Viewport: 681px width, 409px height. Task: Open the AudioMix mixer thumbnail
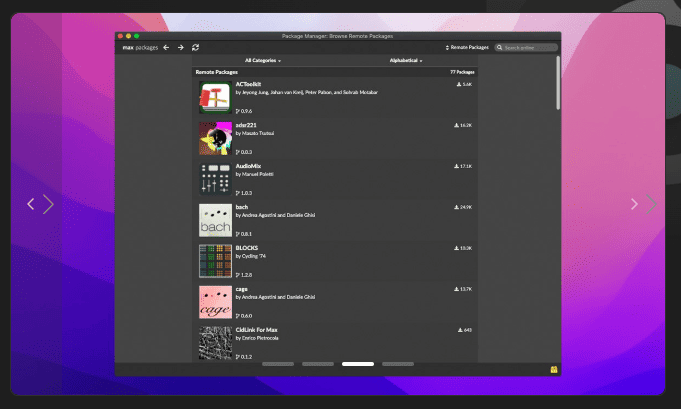(x=215, y=179)
